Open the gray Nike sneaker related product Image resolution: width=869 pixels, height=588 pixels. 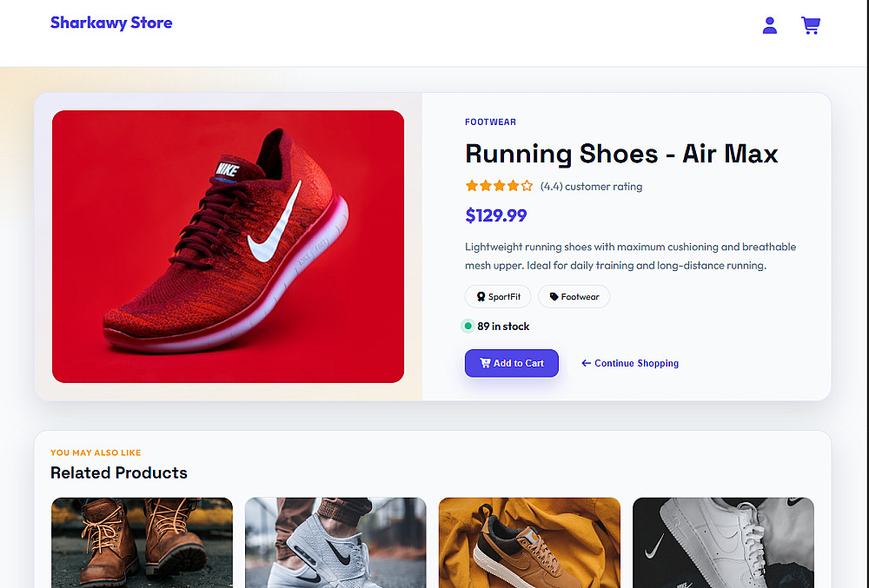click(x=335, y=542)
